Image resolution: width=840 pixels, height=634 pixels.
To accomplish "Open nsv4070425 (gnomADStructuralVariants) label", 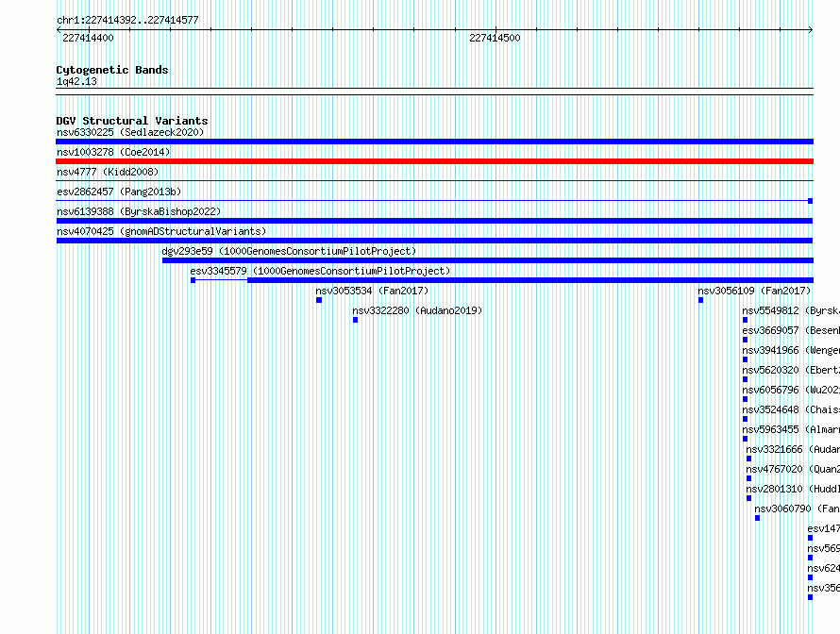I will coord(161,231).
